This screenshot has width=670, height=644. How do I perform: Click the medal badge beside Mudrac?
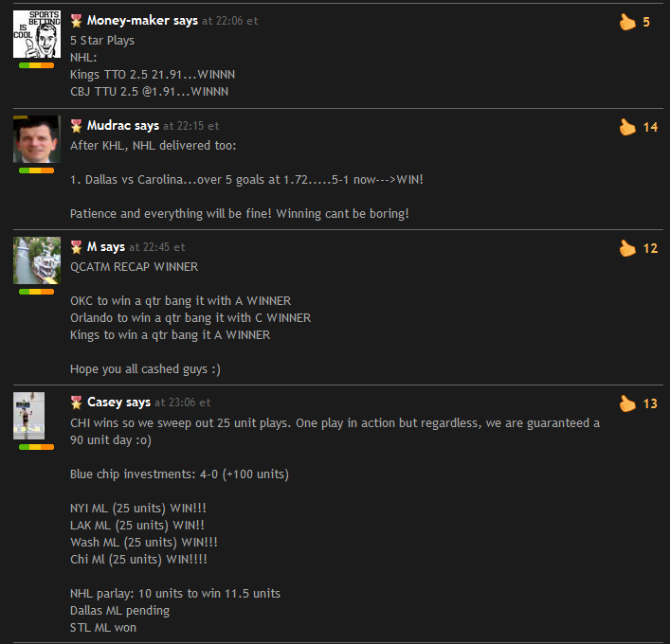point(77,126)
